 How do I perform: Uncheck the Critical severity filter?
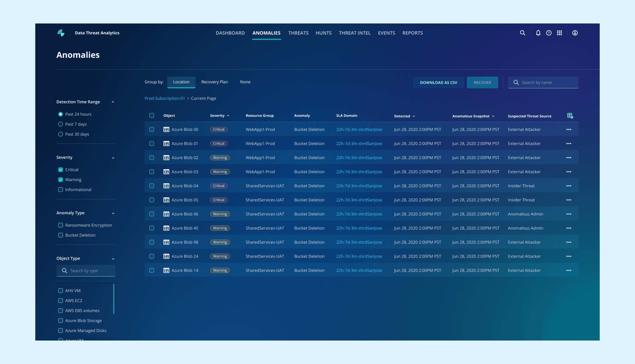[x=60, y=170]
